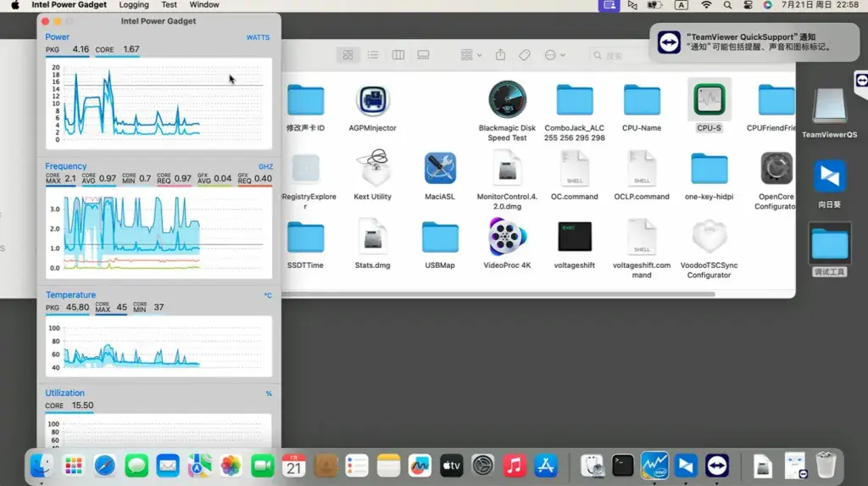Open the USBMap folder
This screenshot has width=868, height=486.
[440, 237]
